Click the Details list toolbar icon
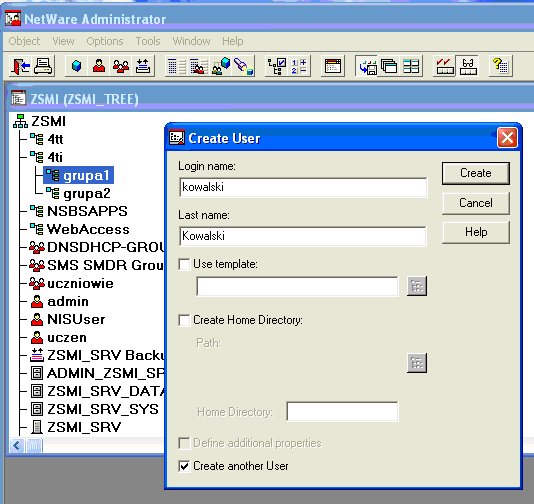534x504 pixels. tap(177, 66)
